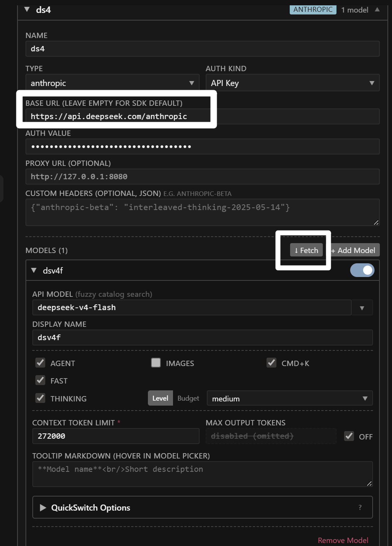Viewport: 392px width, 546px height.
Task: Uncheck the CMD+K checkbox
Action: point(271,363)
